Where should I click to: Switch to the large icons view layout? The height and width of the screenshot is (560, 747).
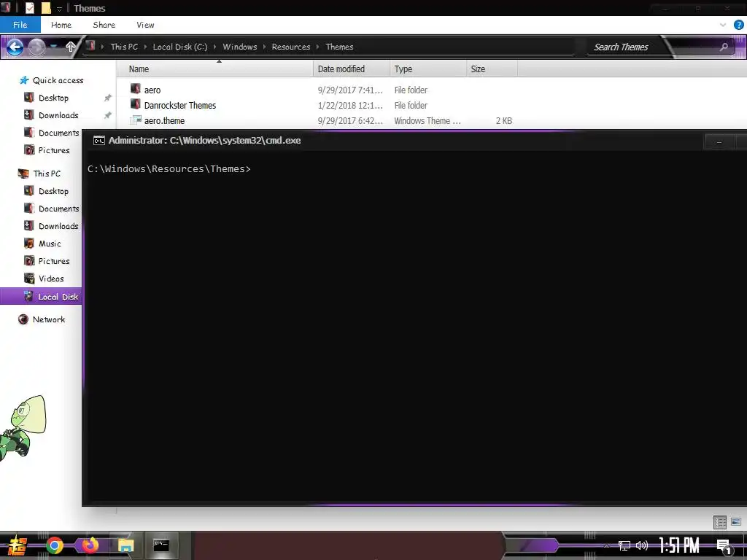click(736, 522)
